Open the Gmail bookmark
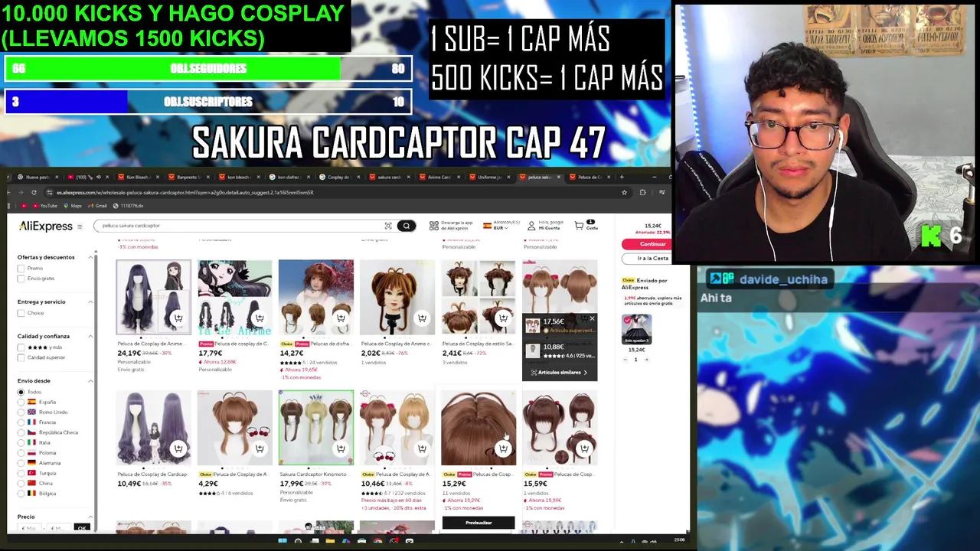The height and width of the screenshot is (551, 980). (97, 206)
